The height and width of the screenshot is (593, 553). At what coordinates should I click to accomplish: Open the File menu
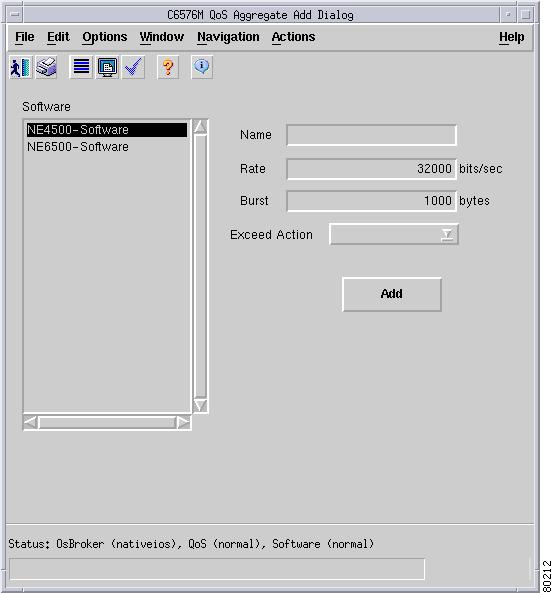pyautogui.click(x=25, y=37)
